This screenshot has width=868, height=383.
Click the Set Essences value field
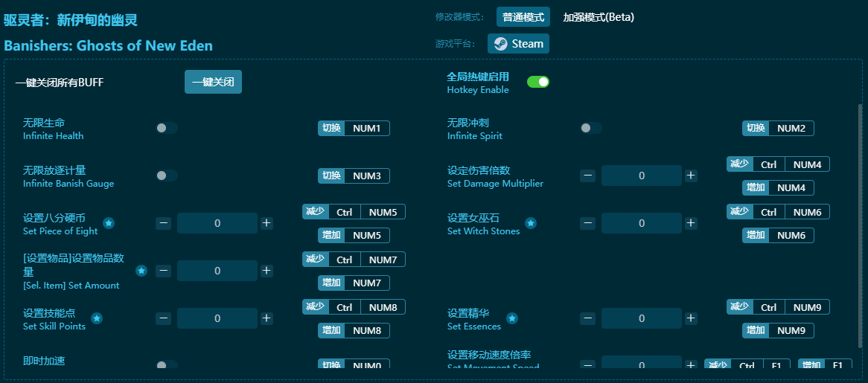click(x=642, y=318)
